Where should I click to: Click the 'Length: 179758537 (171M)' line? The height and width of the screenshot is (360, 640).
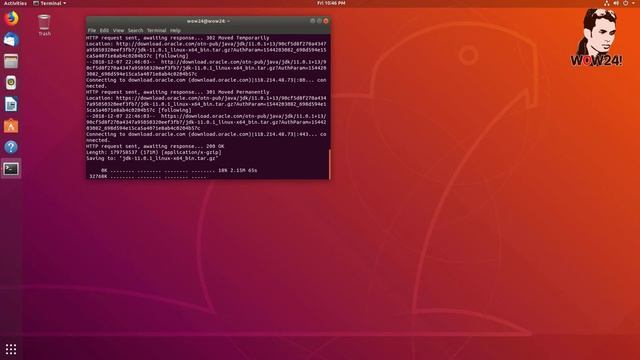click(x=154, y=152)
